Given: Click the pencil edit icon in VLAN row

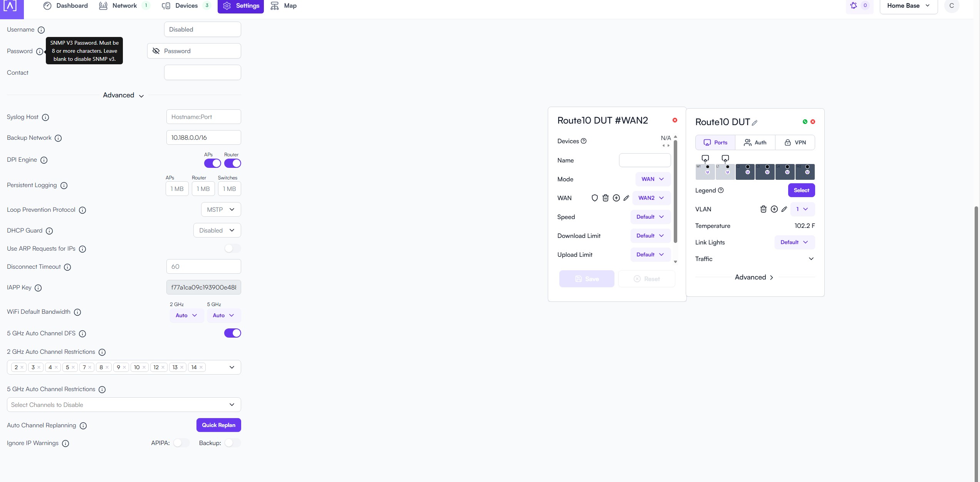Looking at the screenshot, I should click(x=784, y=209).
